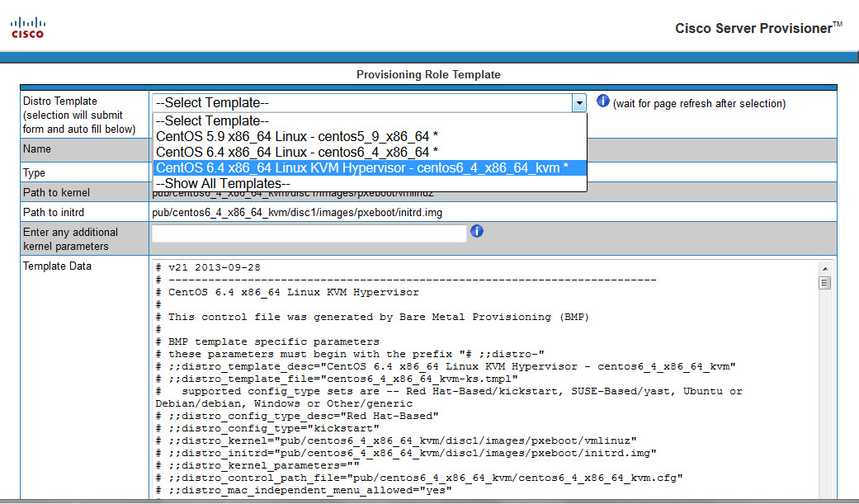
Task: Click the Path to initrd value text
Action: click(297, 213)
